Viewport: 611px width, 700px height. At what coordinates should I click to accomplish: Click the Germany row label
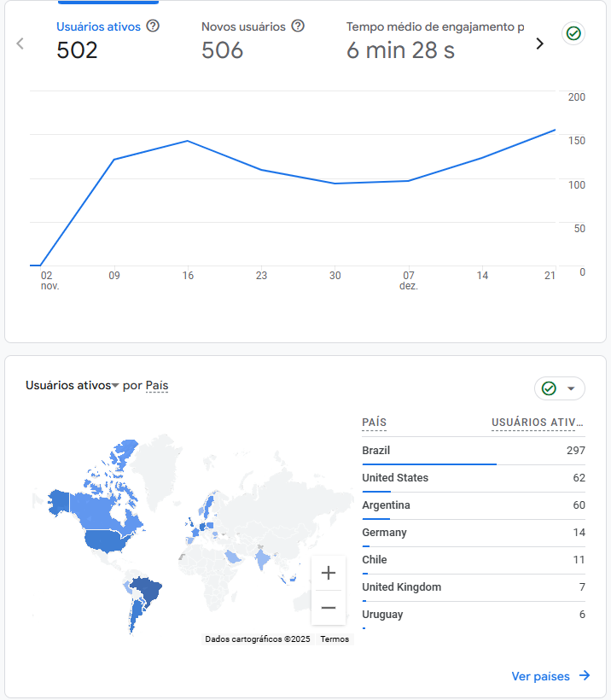[x=384, y=532]
